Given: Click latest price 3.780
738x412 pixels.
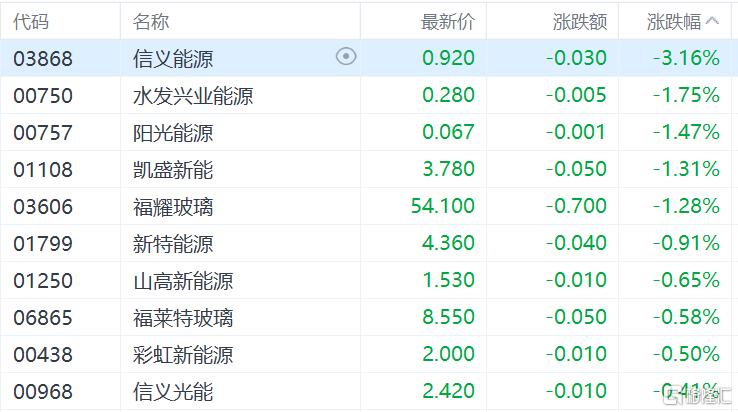Looking at the screenshot, I should coord(449,169).
